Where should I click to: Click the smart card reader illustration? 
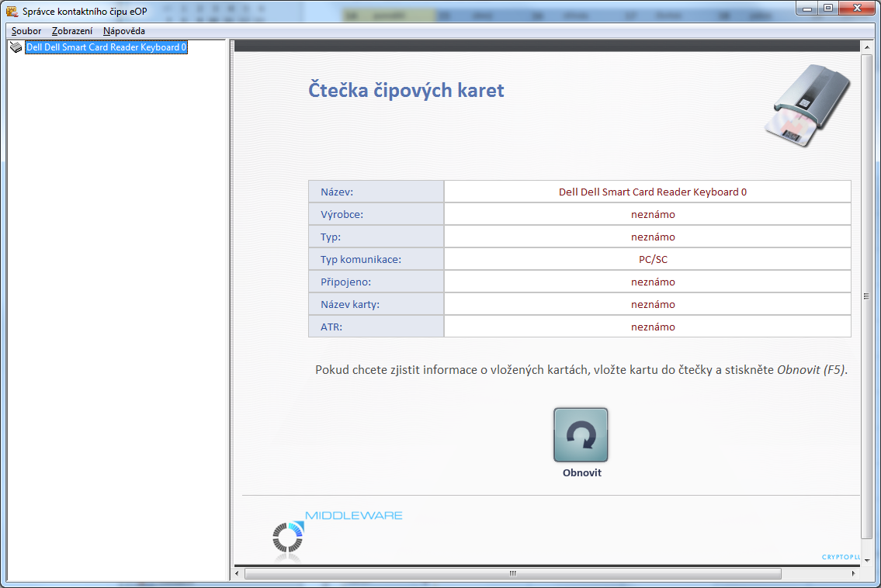(x=807, y=105)
